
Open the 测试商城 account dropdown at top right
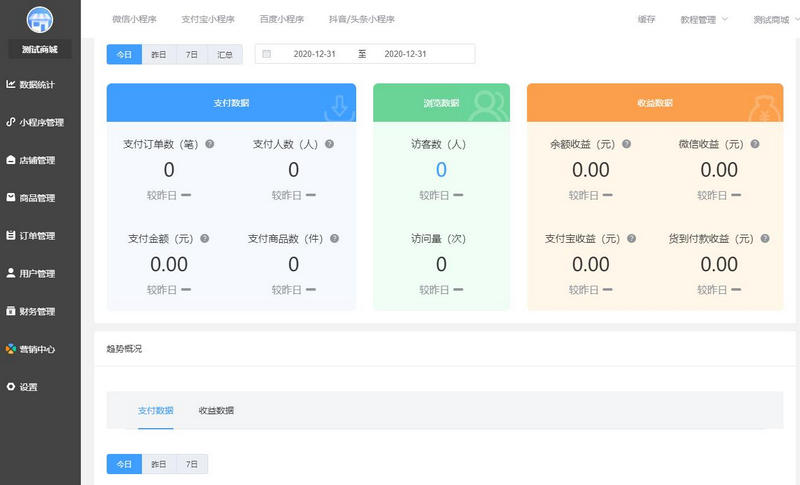tap(776, 19)
